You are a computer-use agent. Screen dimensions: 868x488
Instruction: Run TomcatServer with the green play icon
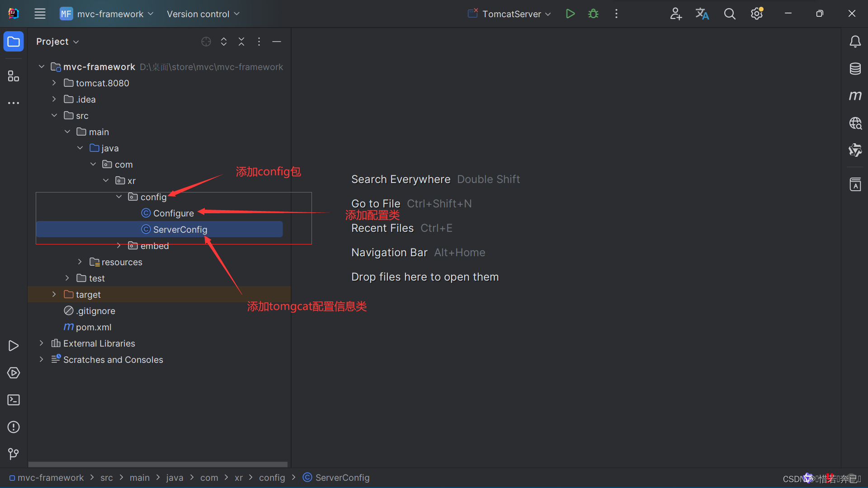[x=570, y=14]
